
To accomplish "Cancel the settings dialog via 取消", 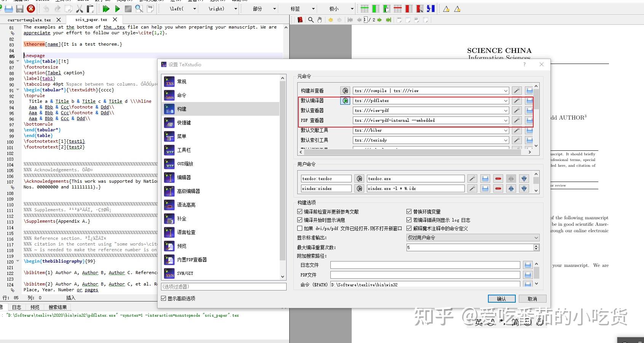I will [532, 298].
